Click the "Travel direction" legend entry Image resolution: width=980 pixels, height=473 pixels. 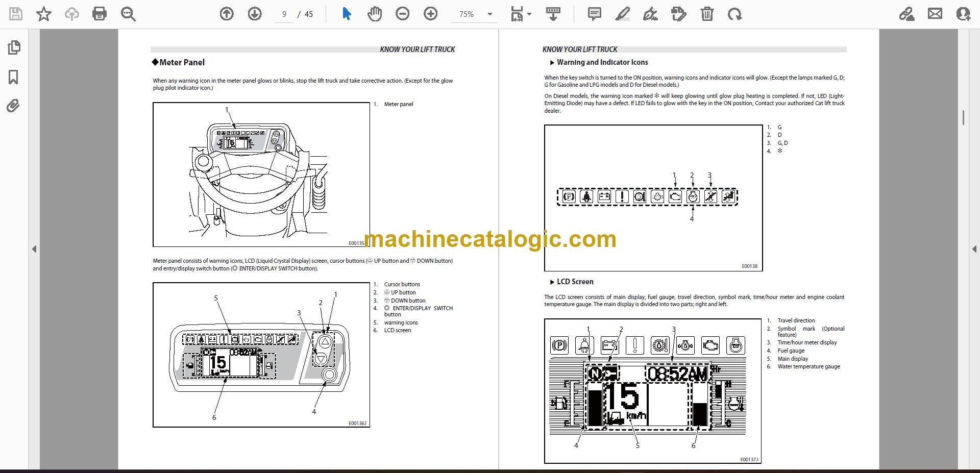[796, 320]
